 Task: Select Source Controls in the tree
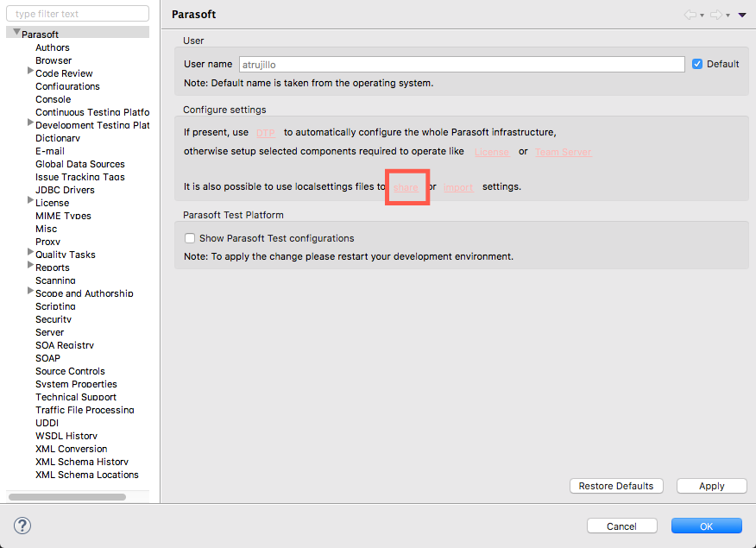click(x=71, y=371)
